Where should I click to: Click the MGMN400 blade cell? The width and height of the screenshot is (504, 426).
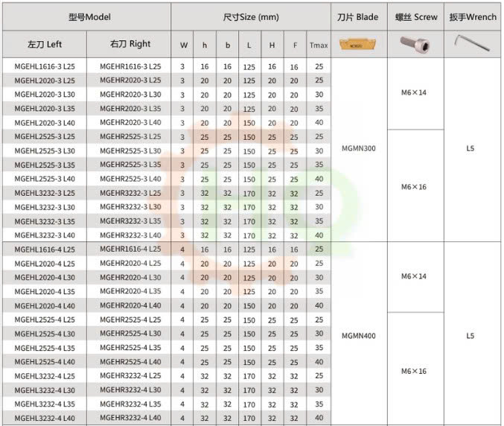click(359, 335)
